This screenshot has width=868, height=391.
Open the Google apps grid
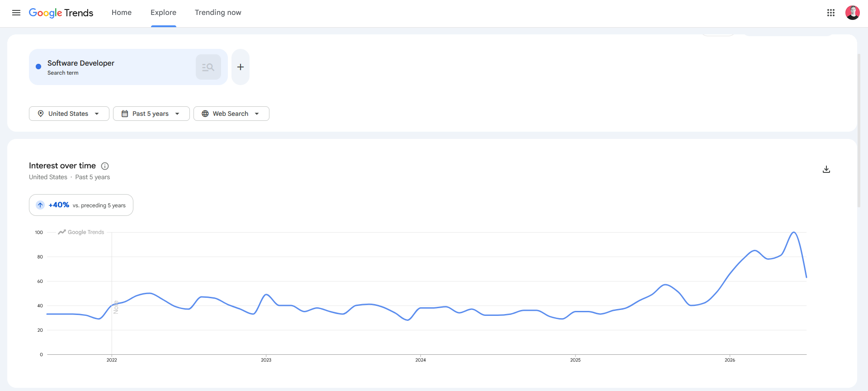point(831,13)
